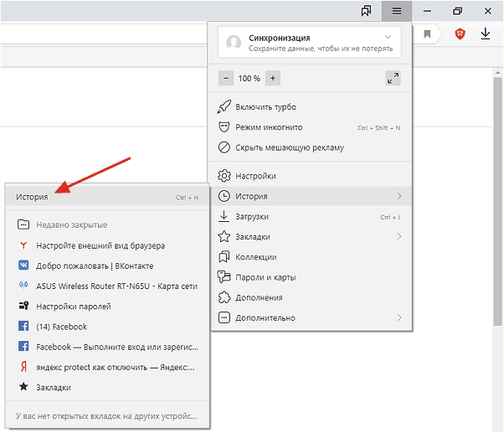Screen dimensions: 504x433
Task: Click the Пароли и карты icon
Action: click(224, 277)
